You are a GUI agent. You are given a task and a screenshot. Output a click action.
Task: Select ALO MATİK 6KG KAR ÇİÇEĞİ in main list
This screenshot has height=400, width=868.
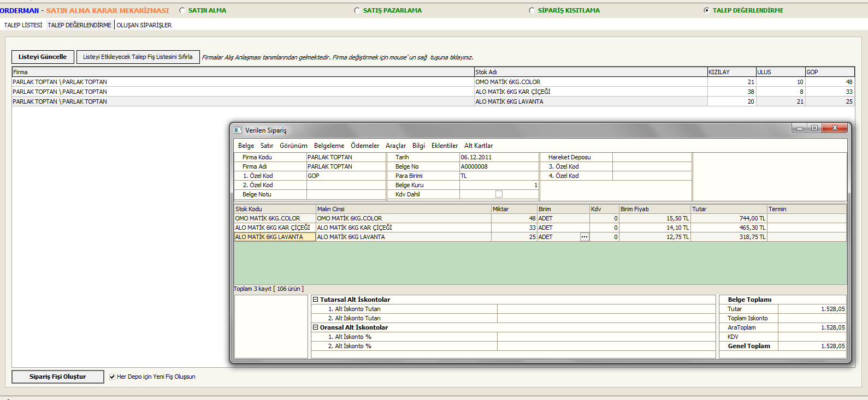point(433,92)
